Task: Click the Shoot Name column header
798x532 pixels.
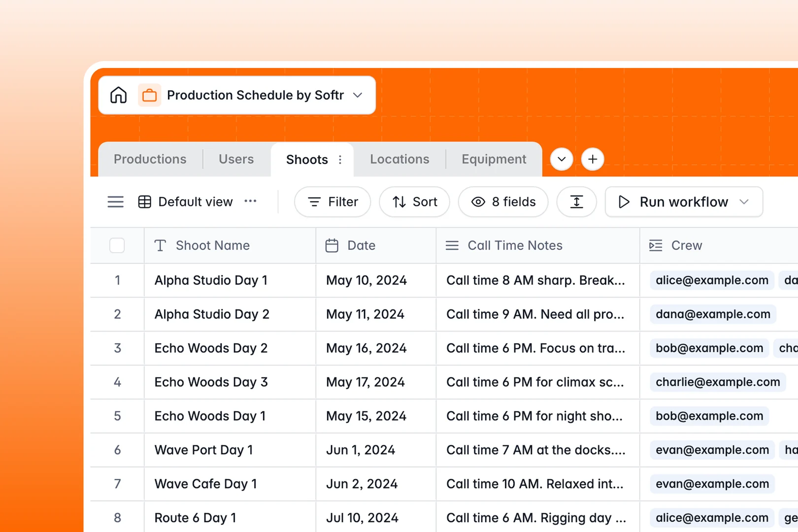Action: (x=230, y=245)
